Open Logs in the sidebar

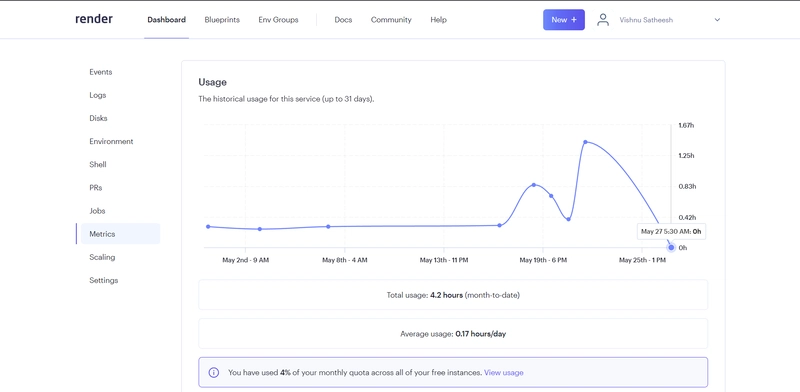[x=97, y=95]
